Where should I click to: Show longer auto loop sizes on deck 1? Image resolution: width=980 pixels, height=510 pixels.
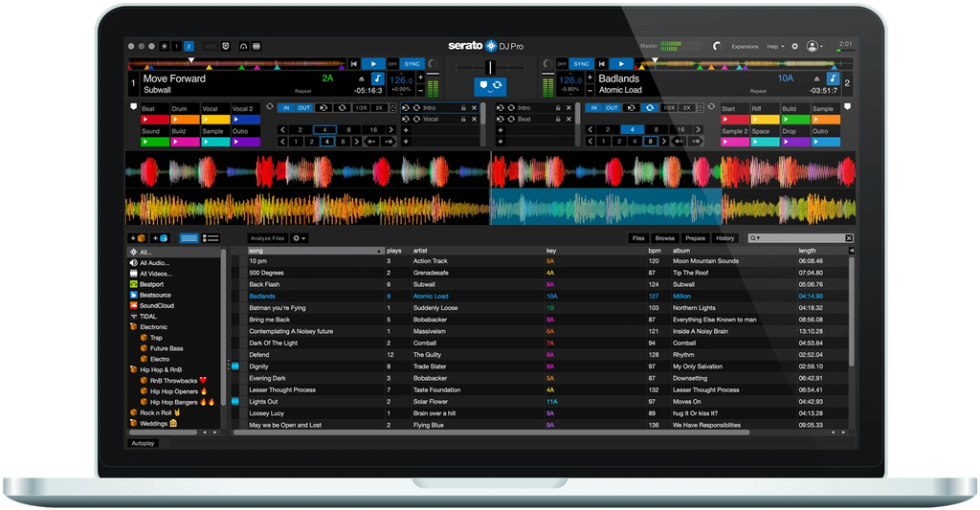point(391,130)
